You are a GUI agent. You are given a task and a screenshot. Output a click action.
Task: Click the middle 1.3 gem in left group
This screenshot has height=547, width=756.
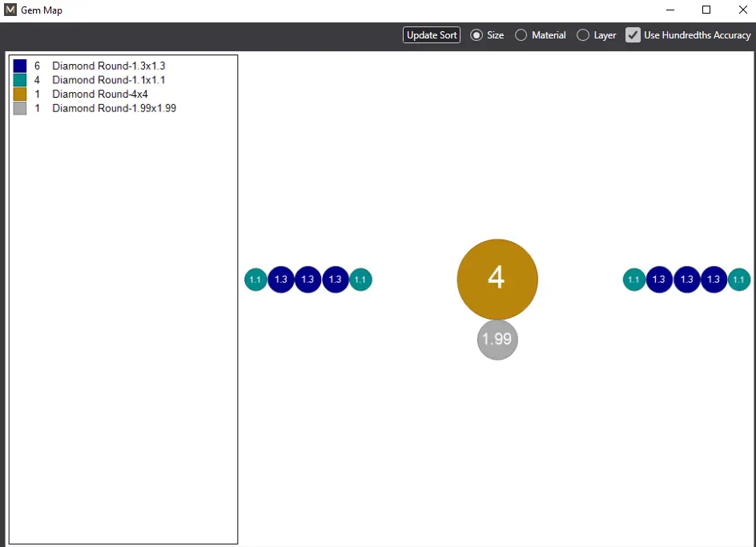pyautogui.click(x=308, y=280)
